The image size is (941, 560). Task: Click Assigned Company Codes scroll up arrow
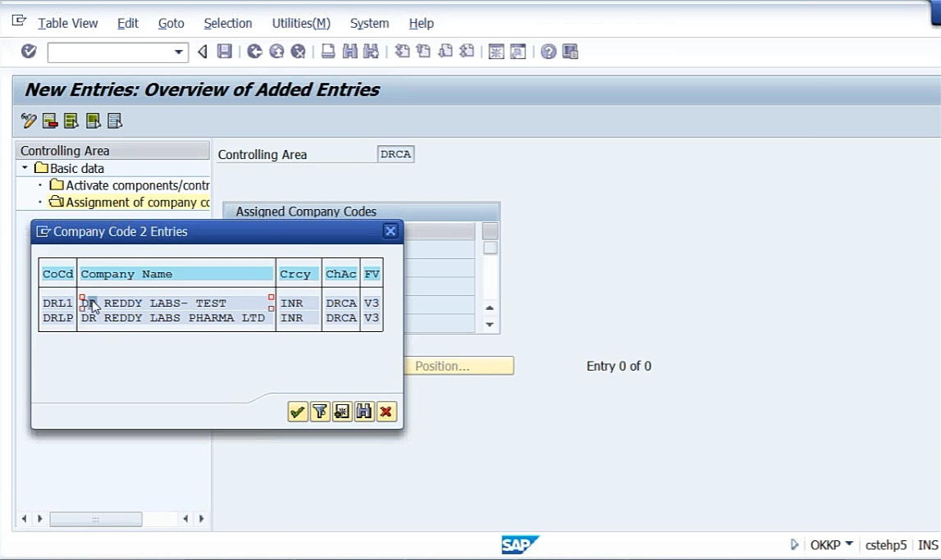point(490,308)
